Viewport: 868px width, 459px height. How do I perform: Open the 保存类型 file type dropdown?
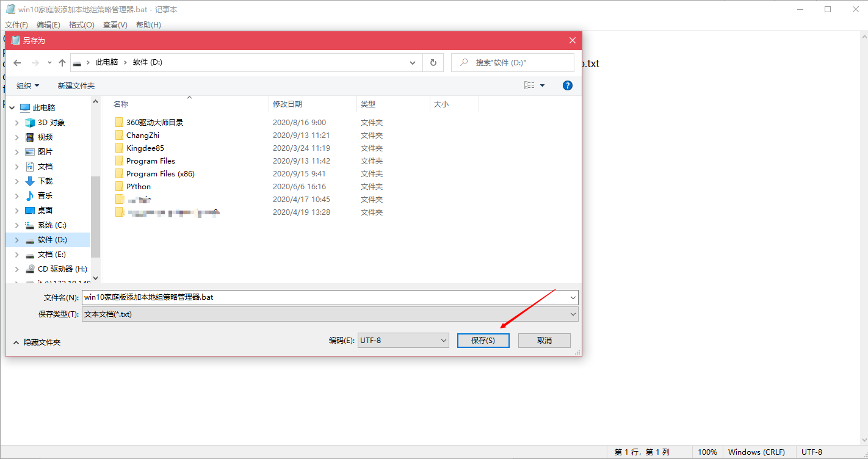573,314
